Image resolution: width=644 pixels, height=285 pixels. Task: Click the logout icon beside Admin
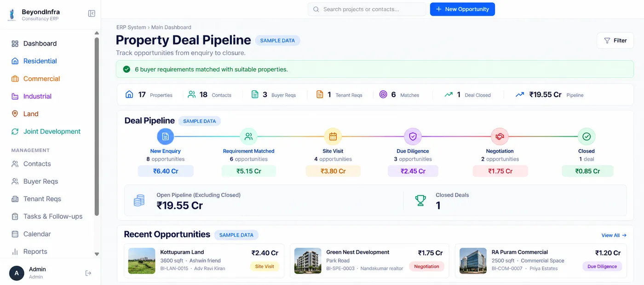[88, 273]
